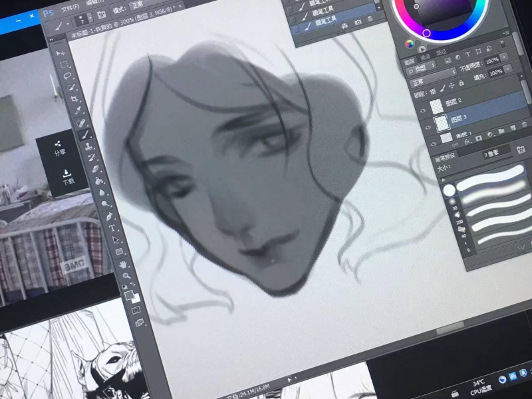The height and width of the screenshot is (399, 532).
Task: Toggle lock image pixels brush icon
Action: 442,88
